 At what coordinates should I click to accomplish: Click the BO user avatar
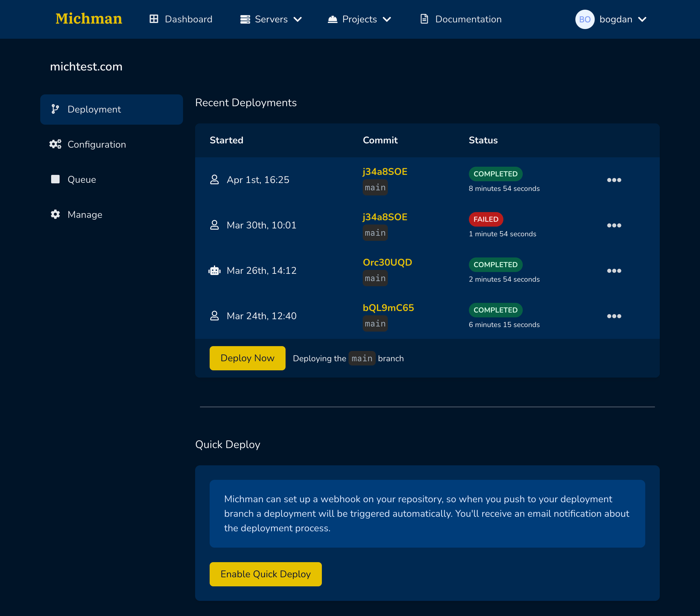[x=584, y=19]
